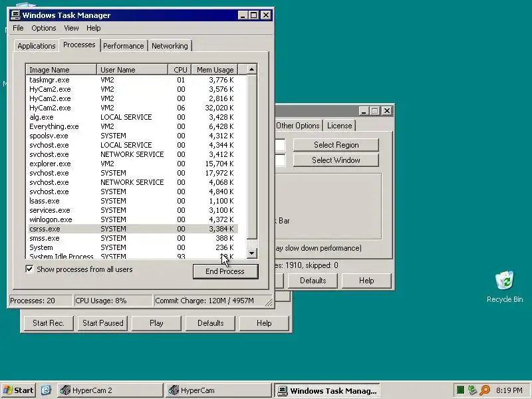The width and height of the screenshot is (532, 399).
Task: Select svchost.exe using 17,972 K
Action: click(x=132, y=173)
